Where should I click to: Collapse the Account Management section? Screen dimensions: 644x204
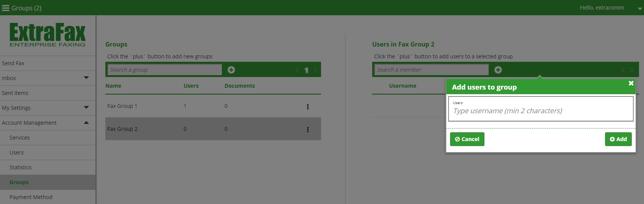(x=86, y=122)
